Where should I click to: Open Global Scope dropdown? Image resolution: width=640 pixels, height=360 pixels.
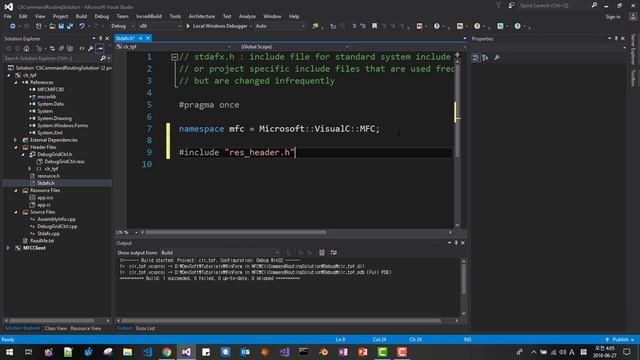click(x=294, y=47)
